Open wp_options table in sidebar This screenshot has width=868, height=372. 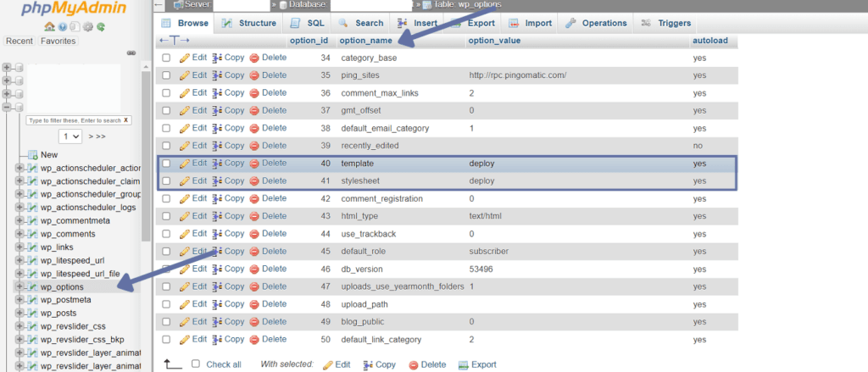pos(62,286)
